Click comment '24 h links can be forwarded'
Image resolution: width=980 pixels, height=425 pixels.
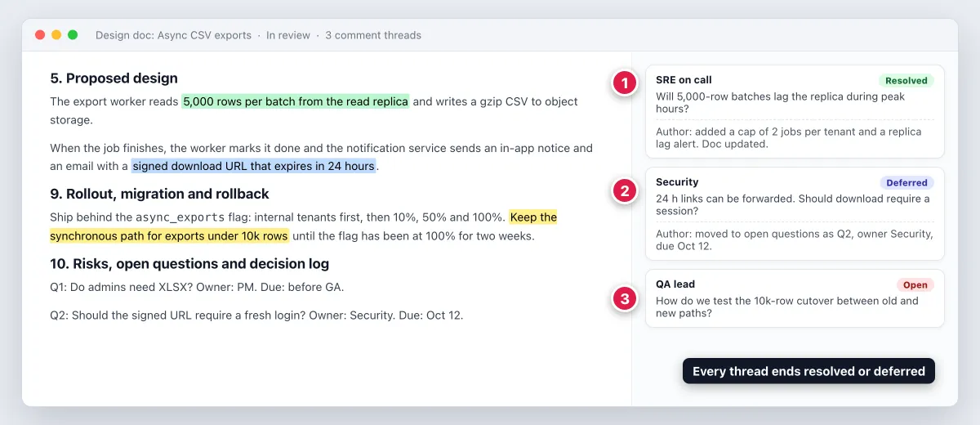tap(792, 204)
